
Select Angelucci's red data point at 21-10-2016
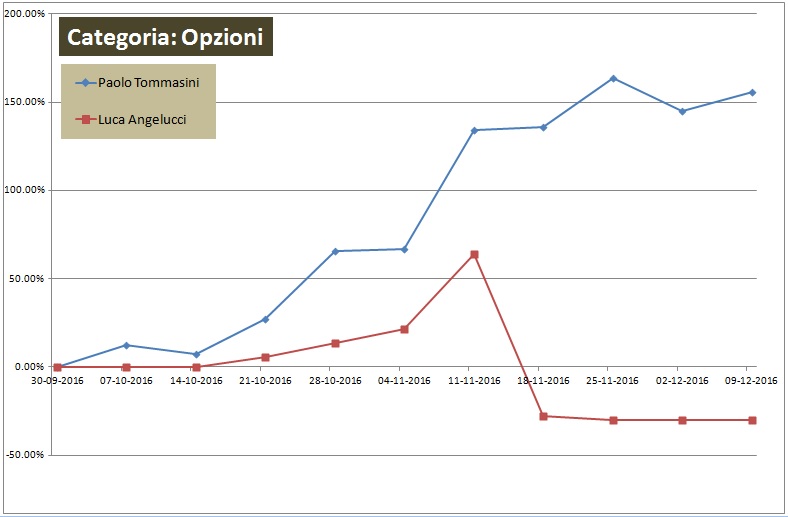click(x=265, y=357)
